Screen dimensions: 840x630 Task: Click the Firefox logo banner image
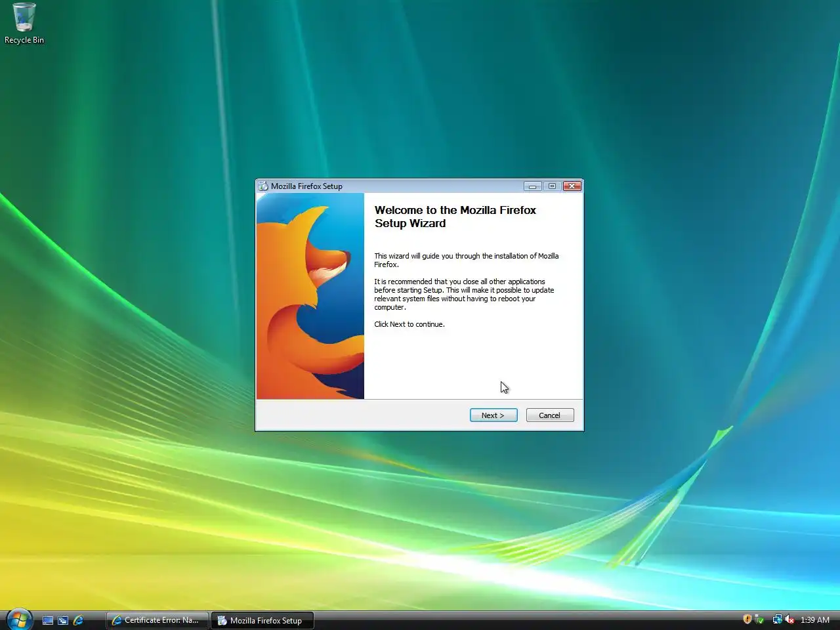click(310, 296)
